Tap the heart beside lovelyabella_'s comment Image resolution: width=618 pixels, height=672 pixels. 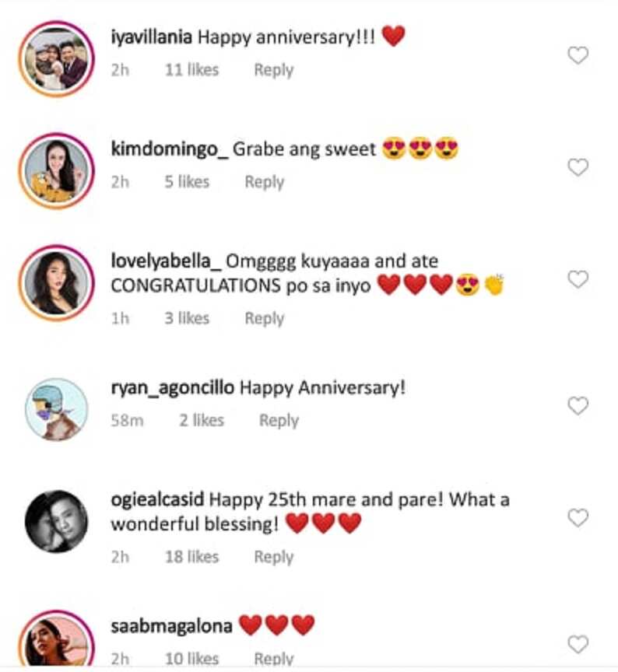578,279
